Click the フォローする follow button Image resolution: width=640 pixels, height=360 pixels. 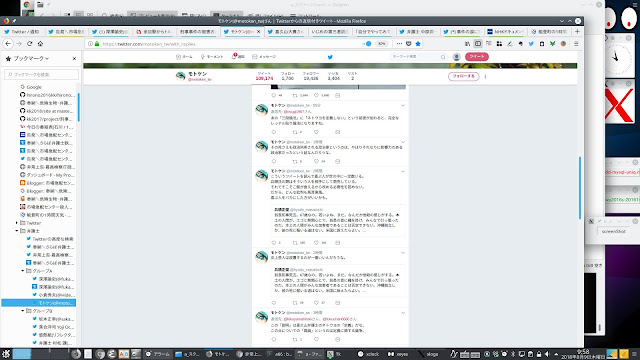point(464,76)
